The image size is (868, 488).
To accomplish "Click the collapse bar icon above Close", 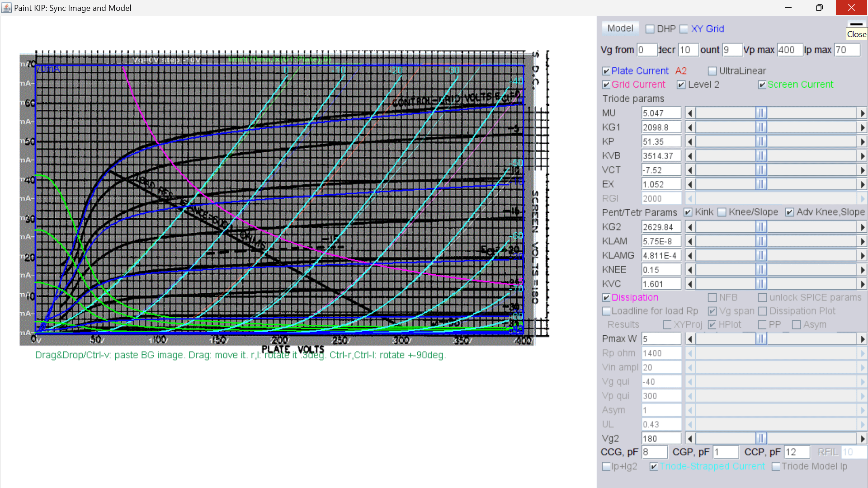I will click(x=856, y=24).
